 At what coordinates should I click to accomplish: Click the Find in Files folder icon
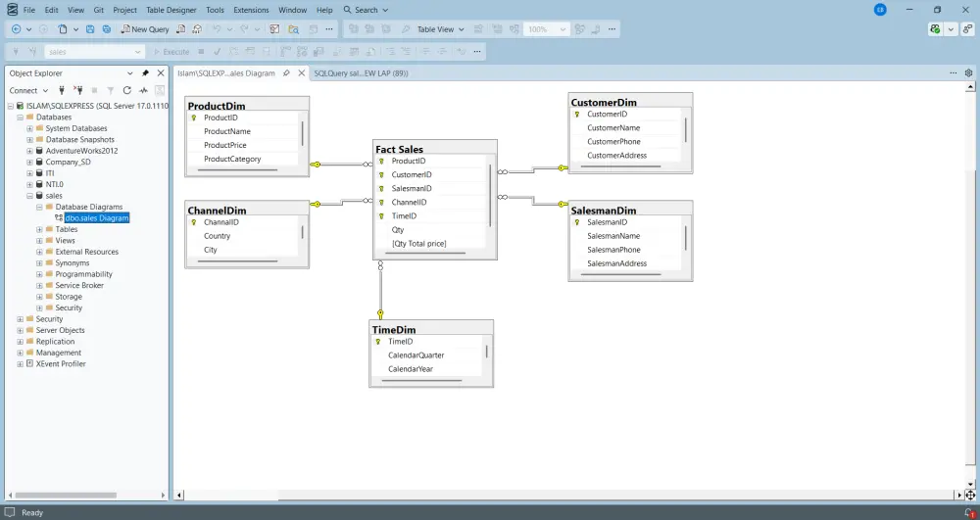click(293, 29)
